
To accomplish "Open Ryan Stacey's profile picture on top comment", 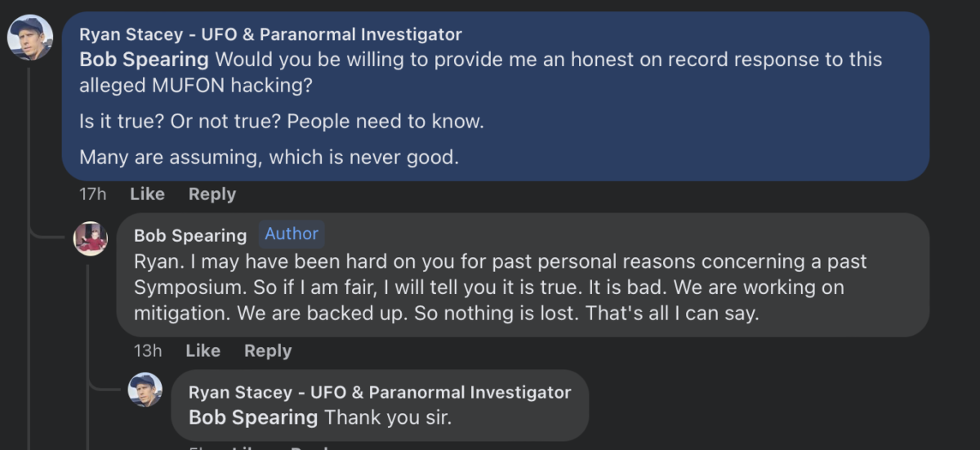I will (x=30, y=38).
